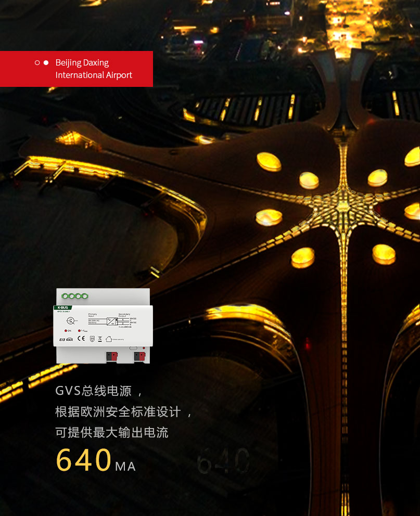The width and height of the screenshot is (420, 516).
Task: Click the left red-black bus terminal
Action: pos(111,356)
